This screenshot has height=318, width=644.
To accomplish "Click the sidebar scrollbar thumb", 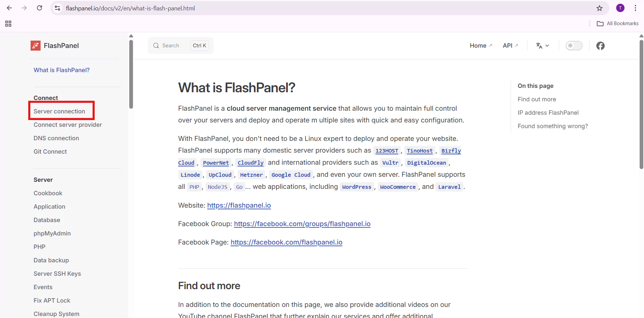I will pyautogui.click(x=131, y=74).
